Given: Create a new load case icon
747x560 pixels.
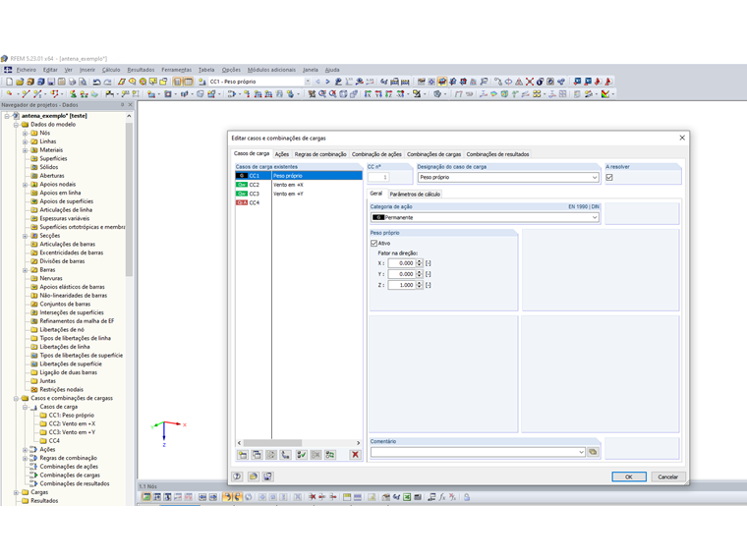Looking at the screenshot, I should [243, 455].
